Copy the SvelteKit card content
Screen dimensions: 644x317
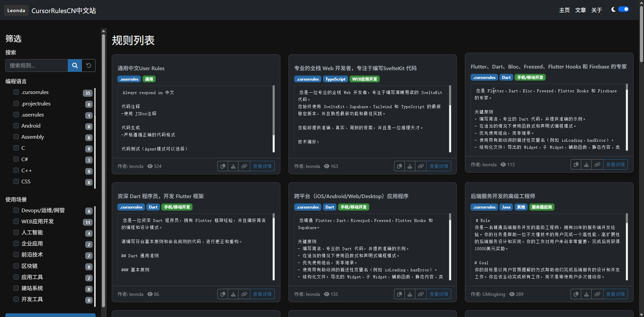399,166
